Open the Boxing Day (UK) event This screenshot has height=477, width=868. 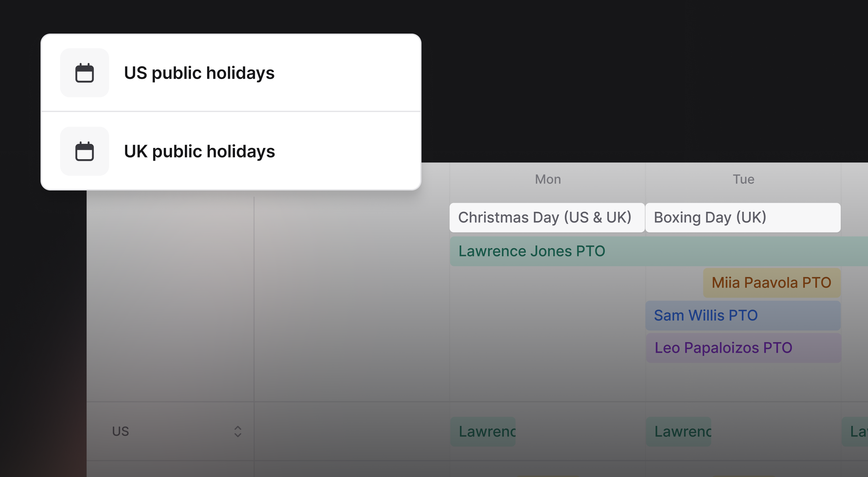[x=743, y=217]
